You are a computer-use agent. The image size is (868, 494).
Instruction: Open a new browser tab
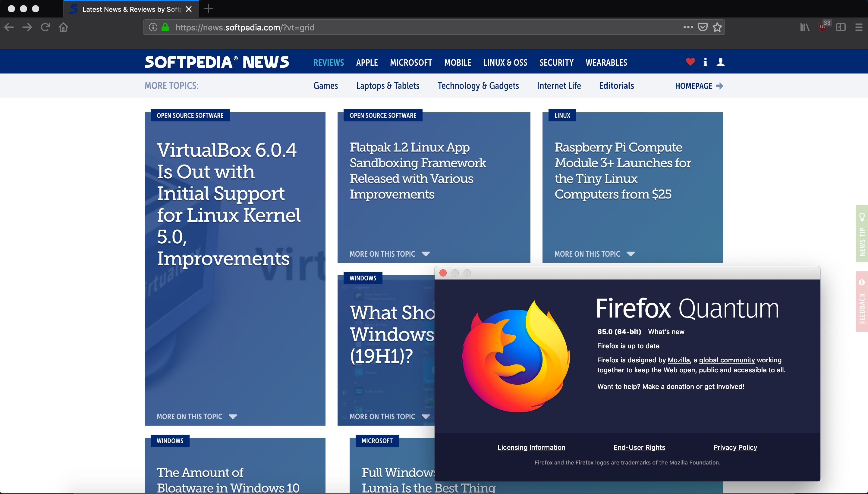tap(209, 9)
